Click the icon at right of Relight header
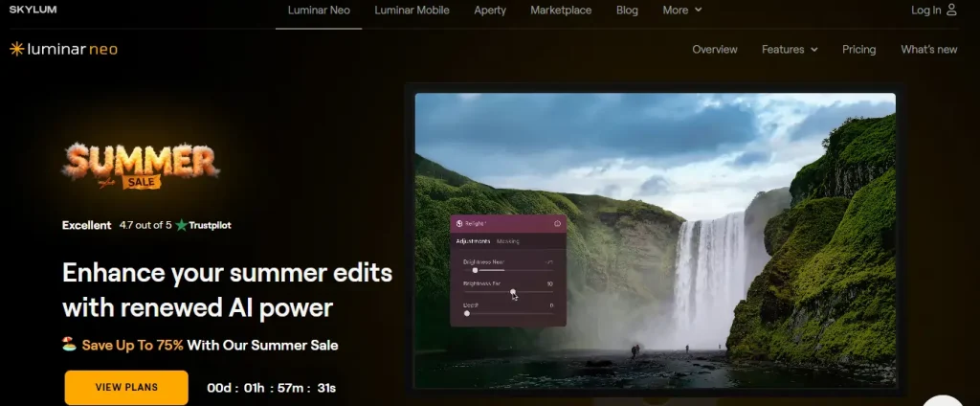 pos(558,223)
